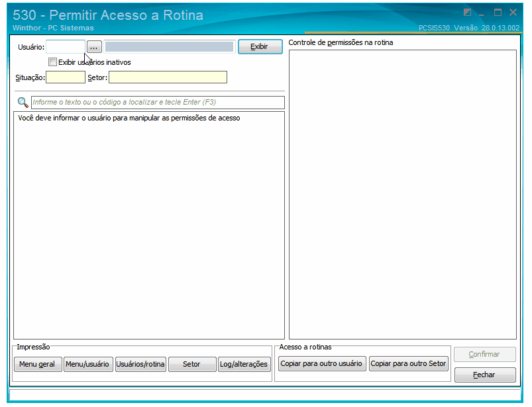Maximize the Permitir Acesso a Rotina window

tap(498, 13)
